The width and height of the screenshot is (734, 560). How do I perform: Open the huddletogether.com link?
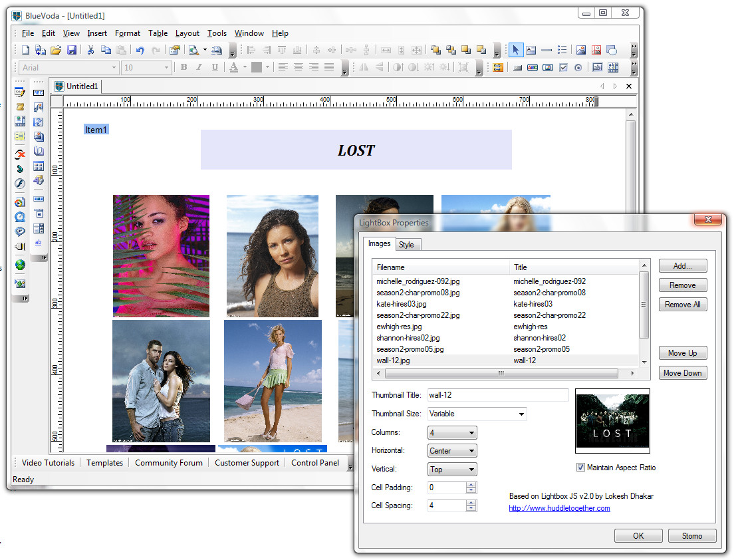tap(559, 508)
